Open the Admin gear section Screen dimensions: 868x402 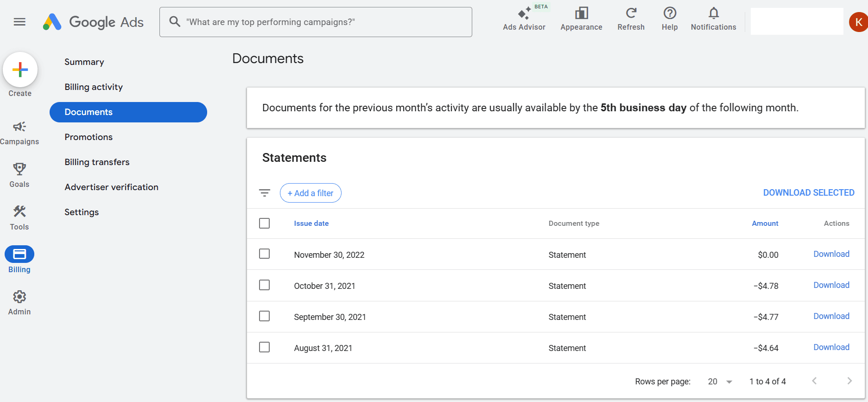coord(19,303)
